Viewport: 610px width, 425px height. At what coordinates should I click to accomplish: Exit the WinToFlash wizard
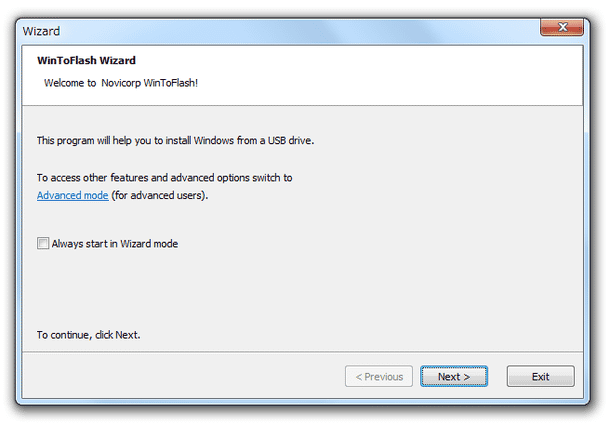[x=540, y=376]
